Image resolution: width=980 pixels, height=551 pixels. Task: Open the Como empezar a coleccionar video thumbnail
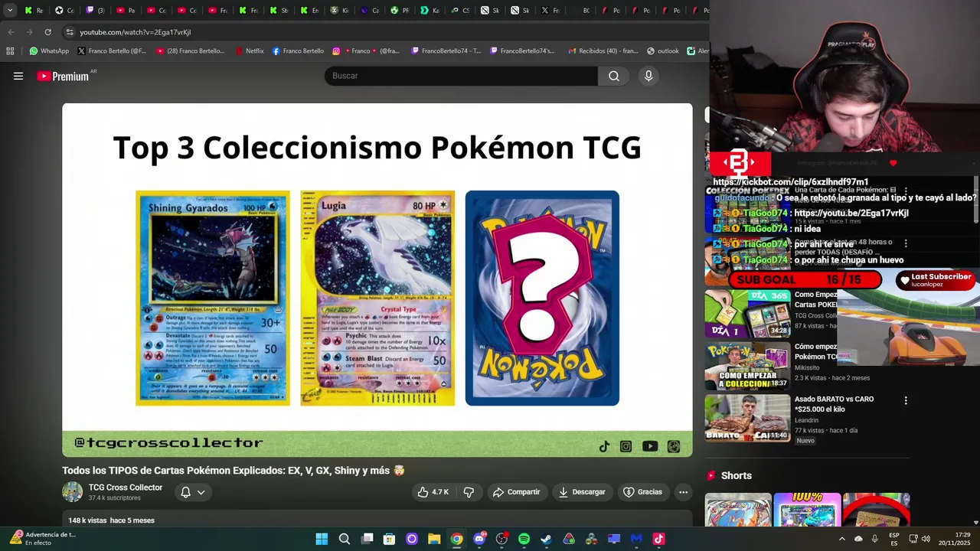tap(747, 366)
